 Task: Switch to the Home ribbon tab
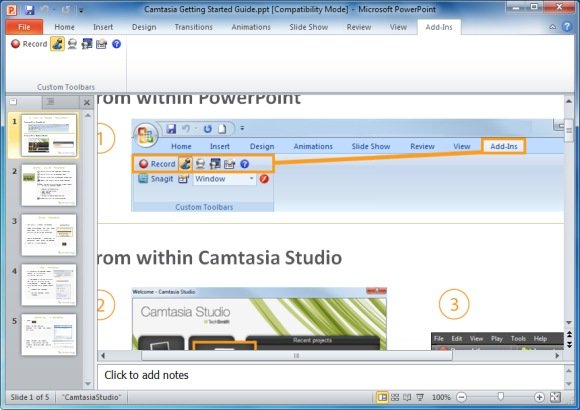(64, 27)
